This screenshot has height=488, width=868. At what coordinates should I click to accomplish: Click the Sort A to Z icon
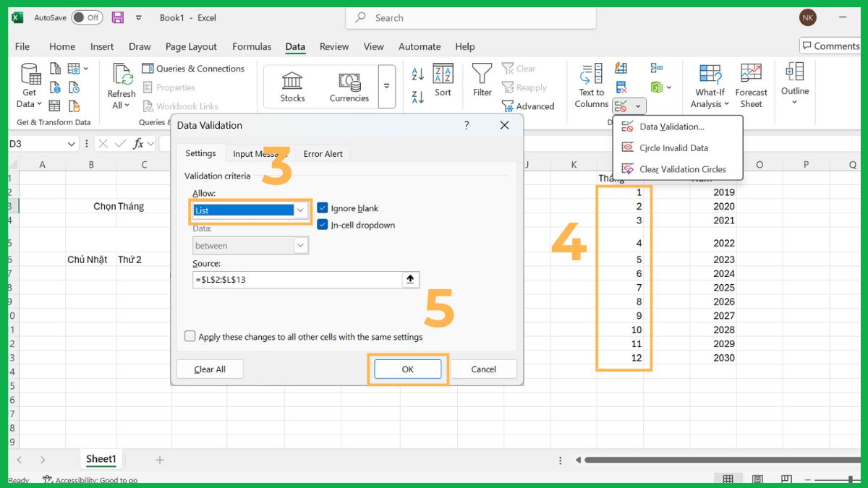click(418, 72)
